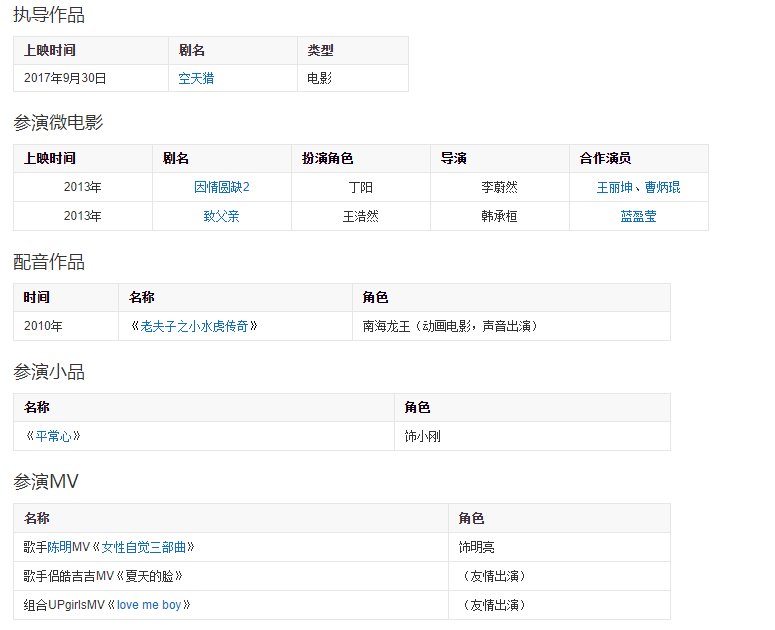Visit co-star 王丽坤's page
The width and height of the screenshot is (775, 630).
tap(615, 187)
